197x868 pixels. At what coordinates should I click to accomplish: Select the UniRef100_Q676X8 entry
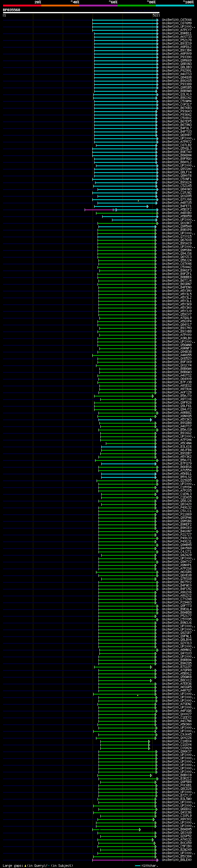(176, 240)
